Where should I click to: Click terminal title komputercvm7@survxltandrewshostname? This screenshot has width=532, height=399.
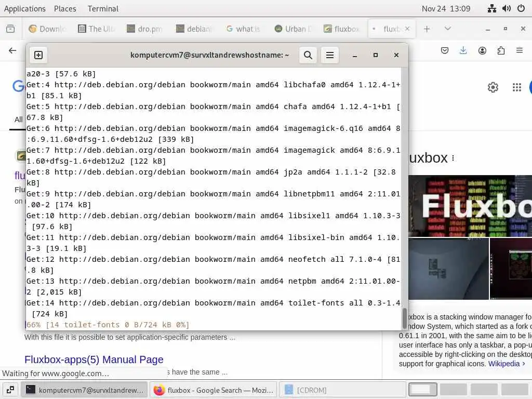point(209,55)
